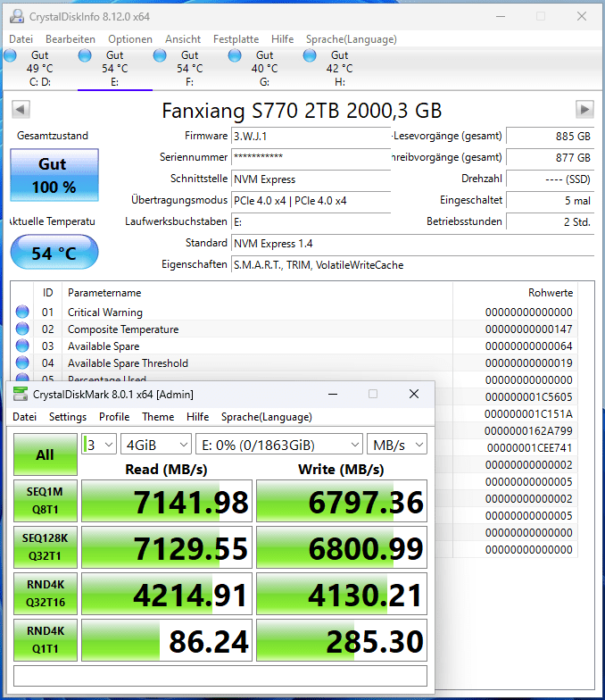The width and height of the screenshot is (605, 700).
Task: Click the Gut 100 % health status button
Action: point(54,175)
